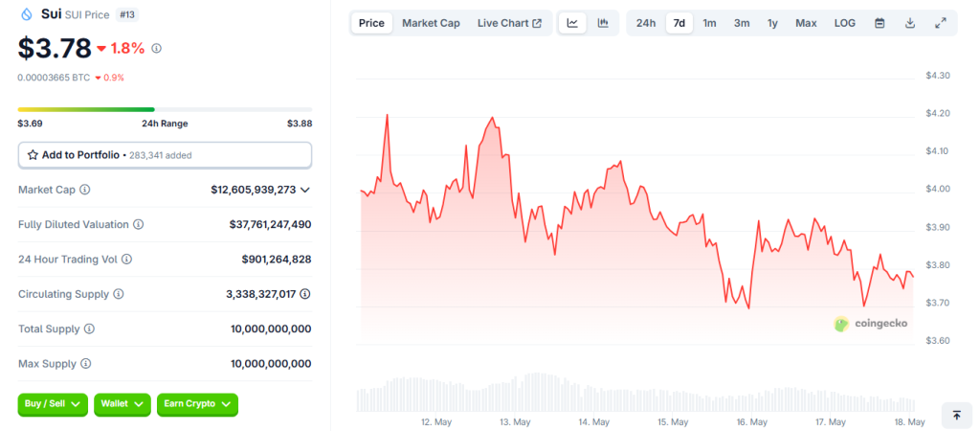
Task: Click the #13 rank badge
Action: pyautogui.click(x=127, y=14)
